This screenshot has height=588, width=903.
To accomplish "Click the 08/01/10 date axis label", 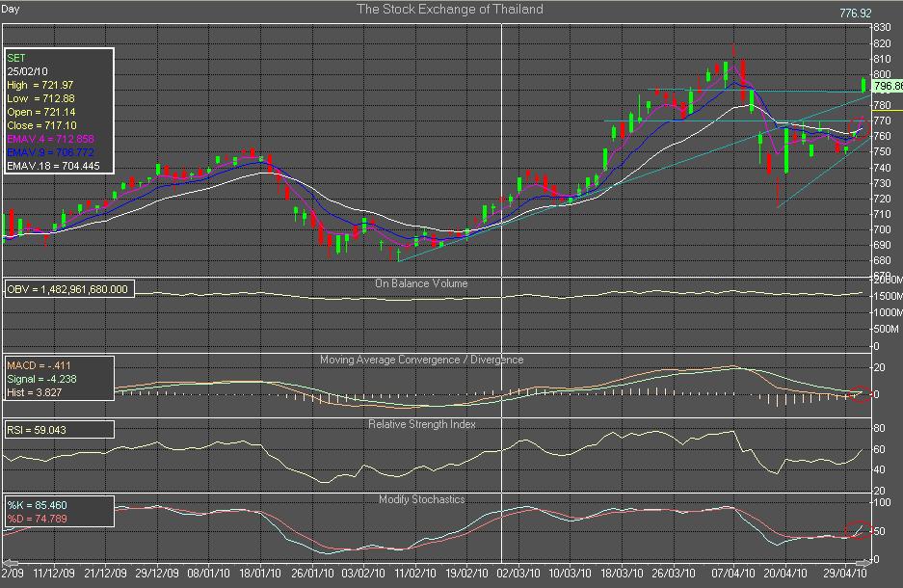I will 208,574.
